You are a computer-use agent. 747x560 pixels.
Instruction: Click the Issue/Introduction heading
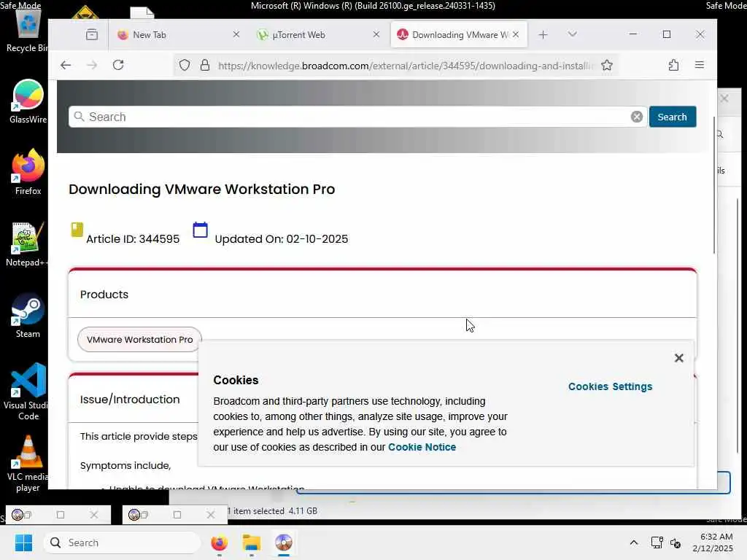(x=130, y=400)
